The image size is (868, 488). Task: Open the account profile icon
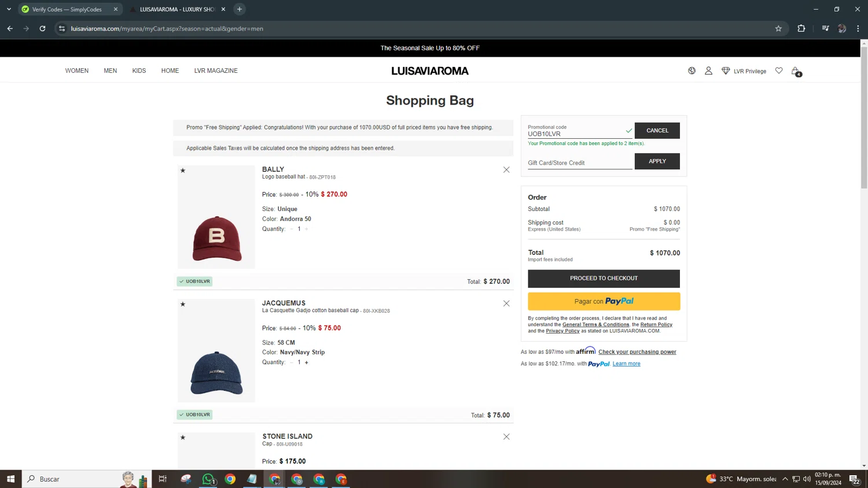pos(708,71)
